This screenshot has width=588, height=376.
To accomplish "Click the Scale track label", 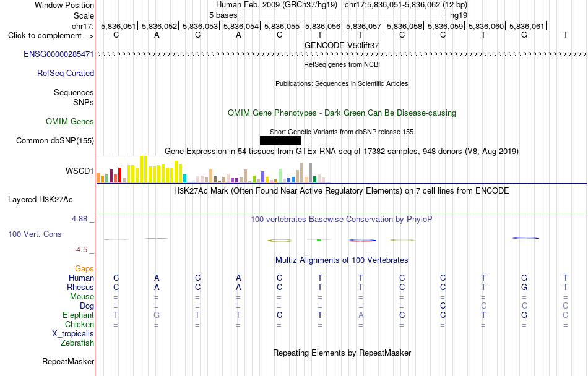I will click(84, 16).
